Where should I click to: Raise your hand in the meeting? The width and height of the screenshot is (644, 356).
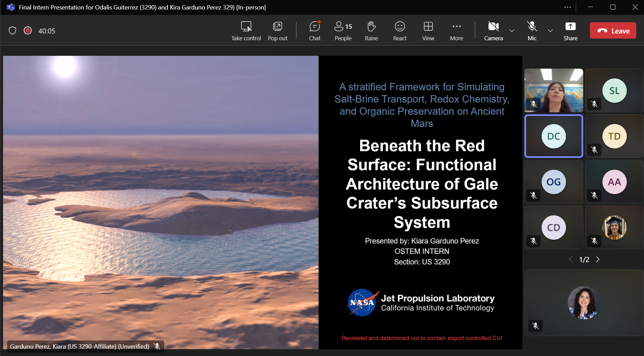tap(371, 30)
